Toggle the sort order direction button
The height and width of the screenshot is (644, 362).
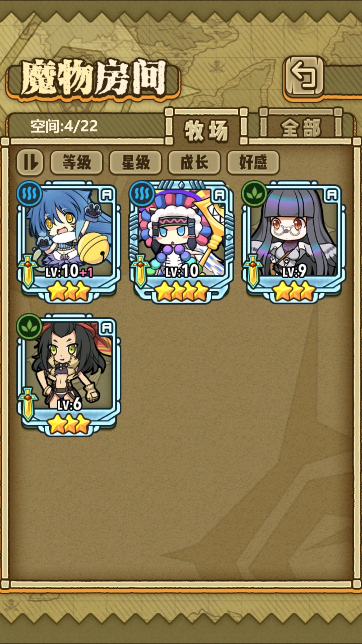(x=30, y=163)
